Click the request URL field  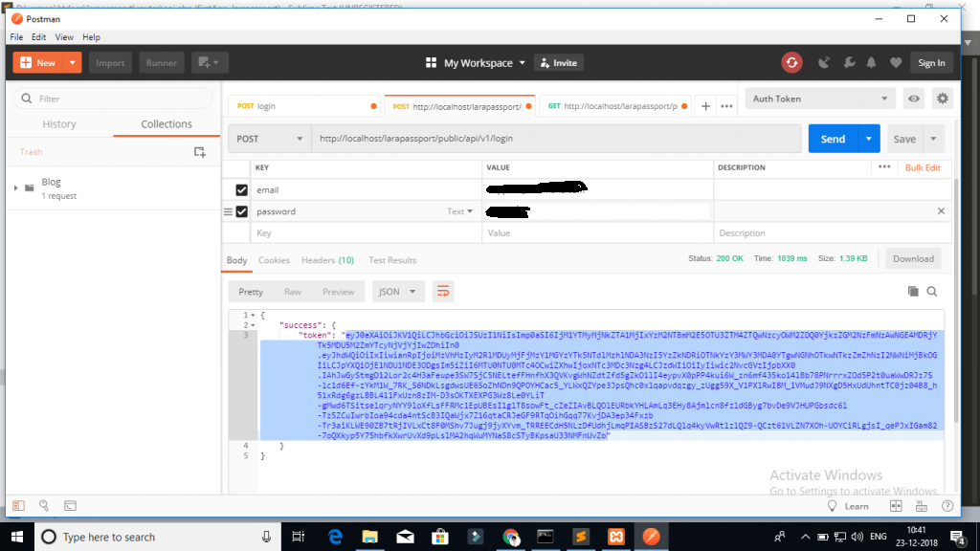tap(556, 139)
